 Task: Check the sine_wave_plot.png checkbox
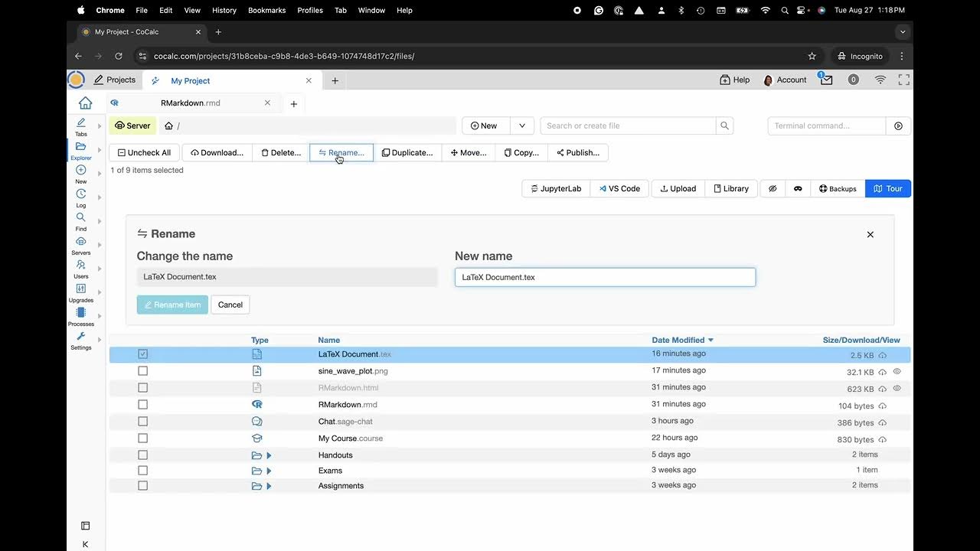(142, 371)
